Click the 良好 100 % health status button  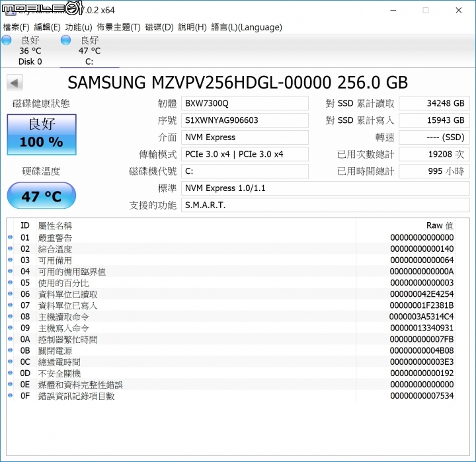(x=42, y=134)
